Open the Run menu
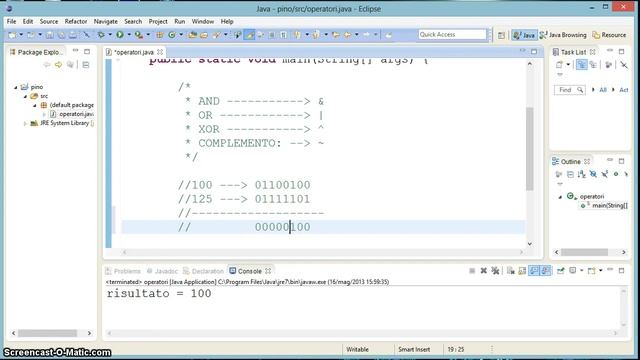The image size is (640, 360). coord(180,21)
